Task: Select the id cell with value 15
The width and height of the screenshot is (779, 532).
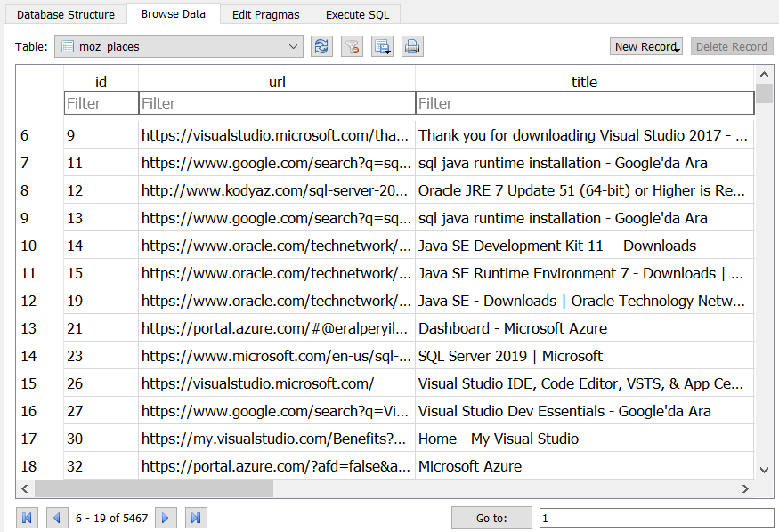Action: (x=101, y=273)
